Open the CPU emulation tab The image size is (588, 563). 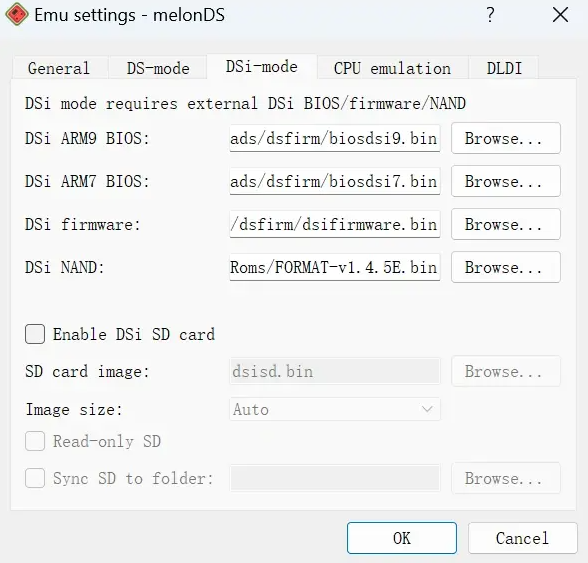393,68
